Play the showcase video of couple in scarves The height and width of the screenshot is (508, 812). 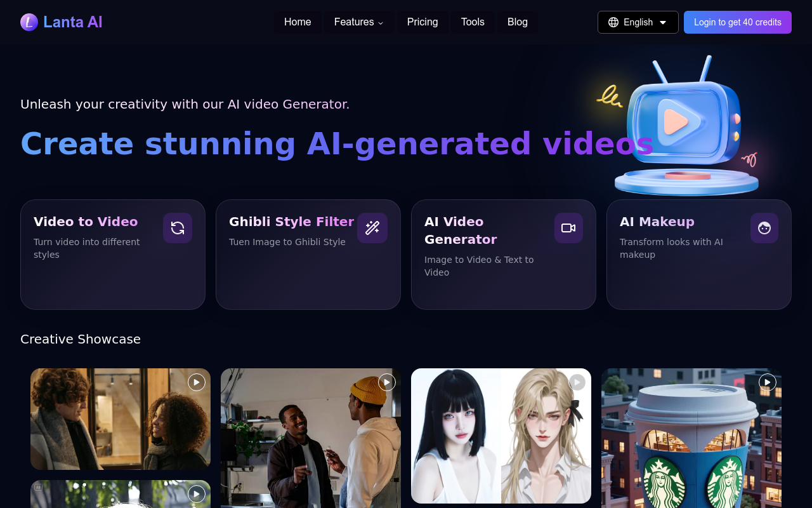coord(197,382)
